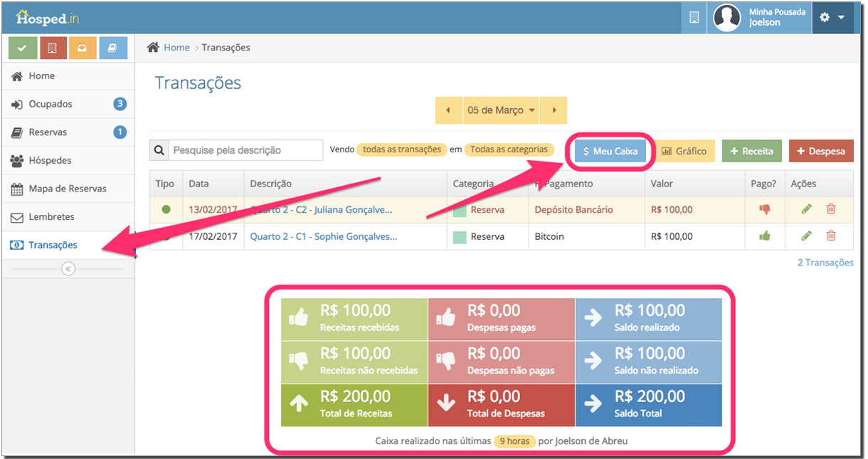Viewport: 868px width, 459px height.
Task: Click the Meu Caixa button
Action: (610, 151)
